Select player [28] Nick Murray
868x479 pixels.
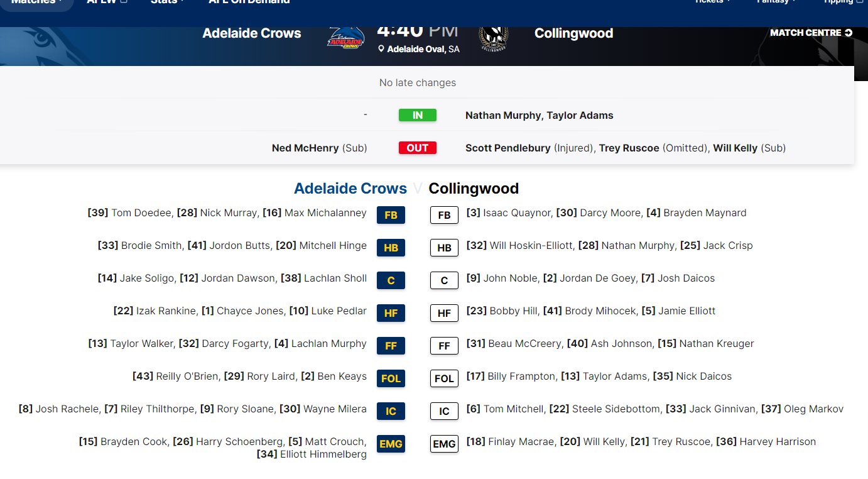click(x=217, y=213)
